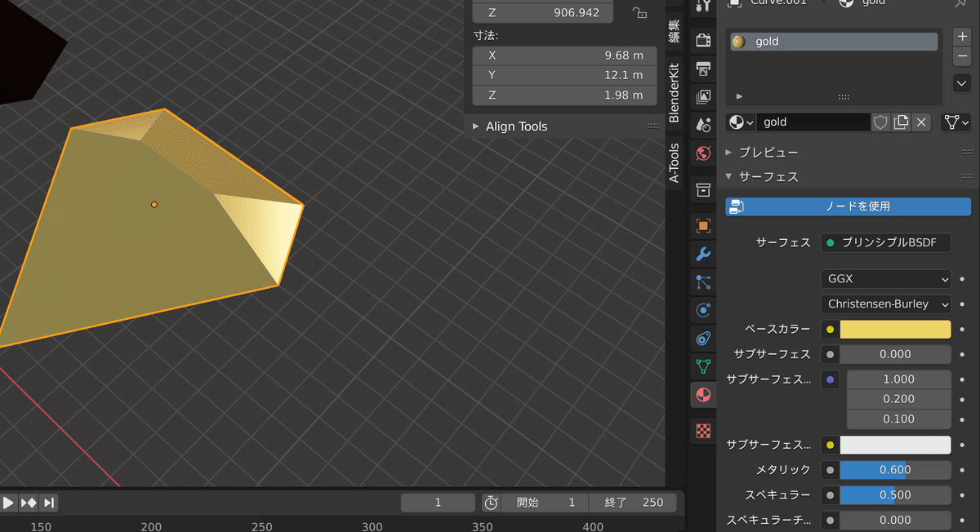Open the Tool properties tab
Viewport: 980px width, 532px height.
702,7
